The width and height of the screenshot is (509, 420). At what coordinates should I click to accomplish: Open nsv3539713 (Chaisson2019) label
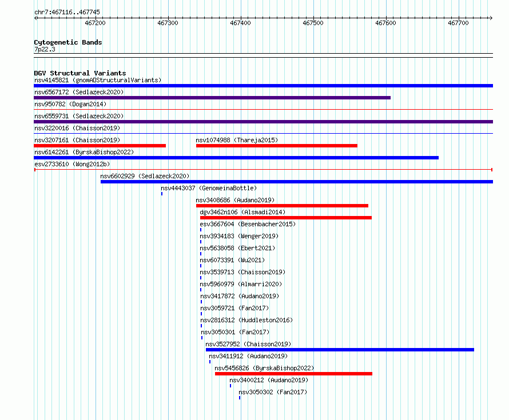pyautogui.click(x=242, y=272)
